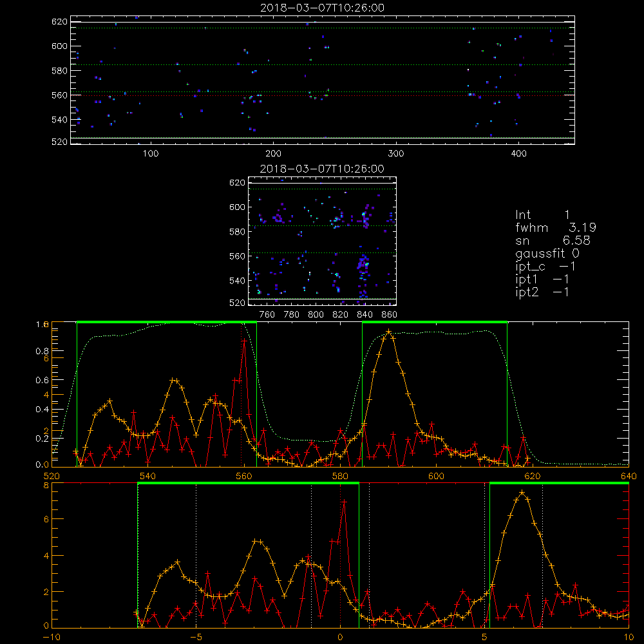Click the top plot title 2018-03-07T10:26:00
The image size is (644, 644).
point(322,8)
